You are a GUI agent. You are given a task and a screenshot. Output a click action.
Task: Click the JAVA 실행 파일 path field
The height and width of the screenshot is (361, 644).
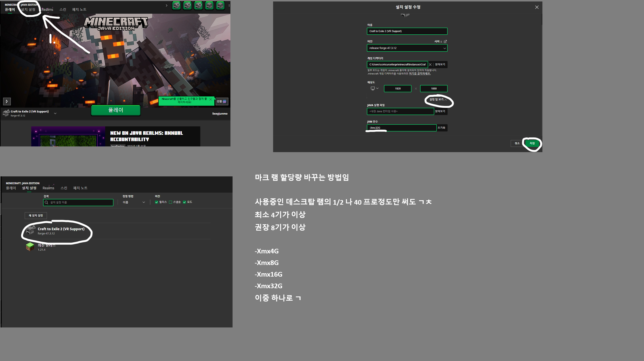400,111
